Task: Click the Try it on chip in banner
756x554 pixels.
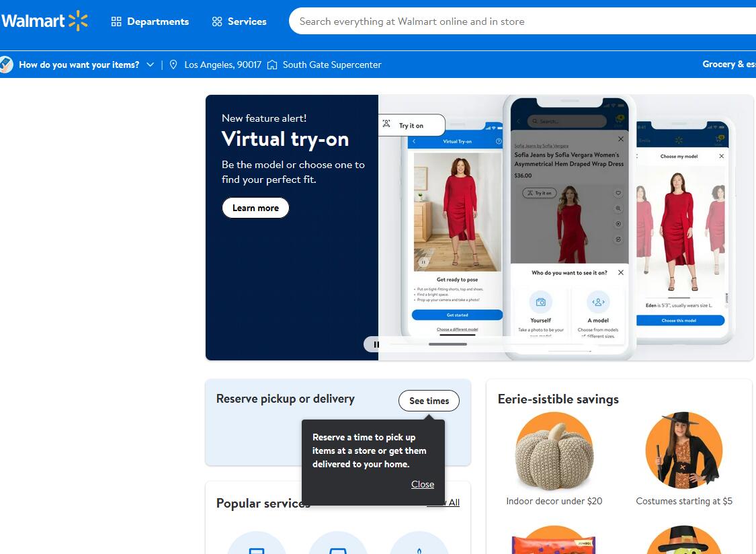Action: pos(411,126)
